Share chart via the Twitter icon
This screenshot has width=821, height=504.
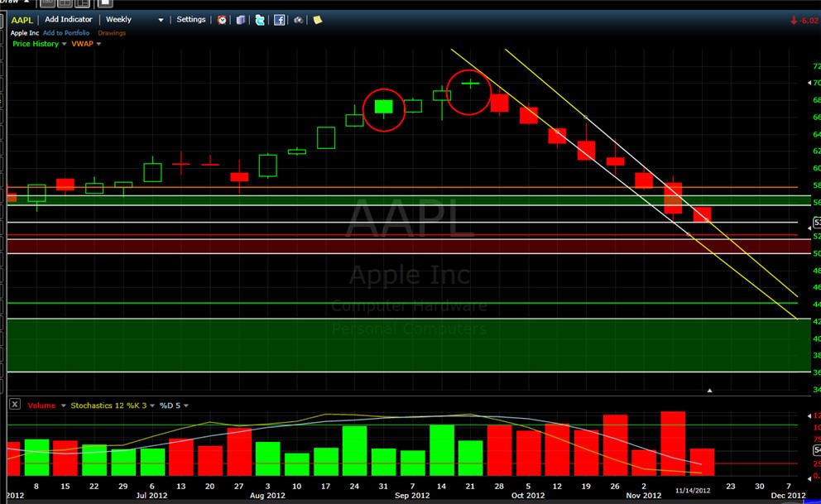pyautogui.click(x=260, y=20)
